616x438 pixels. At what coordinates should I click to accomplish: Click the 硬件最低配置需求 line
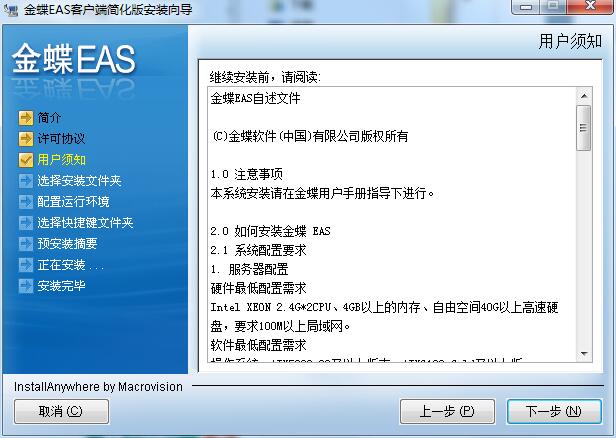[258, 288]
